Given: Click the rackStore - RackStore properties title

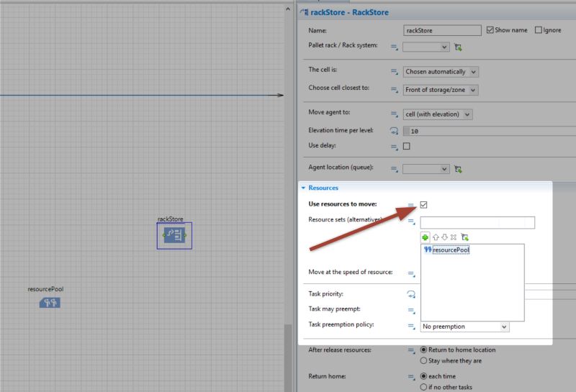Looking at the screenshot, I should tap(349, 12).
